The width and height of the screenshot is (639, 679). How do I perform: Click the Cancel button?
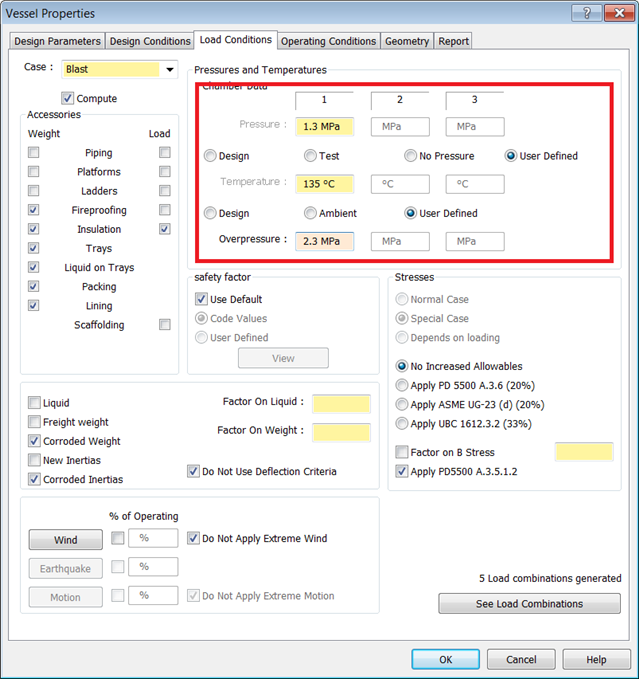point(521,659)
